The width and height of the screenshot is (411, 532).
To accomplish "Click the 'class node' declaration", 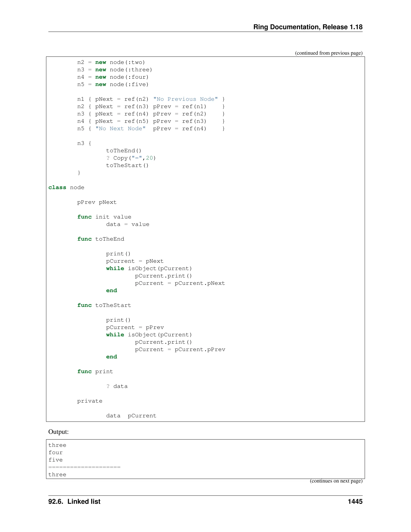I will pos(66,187).
